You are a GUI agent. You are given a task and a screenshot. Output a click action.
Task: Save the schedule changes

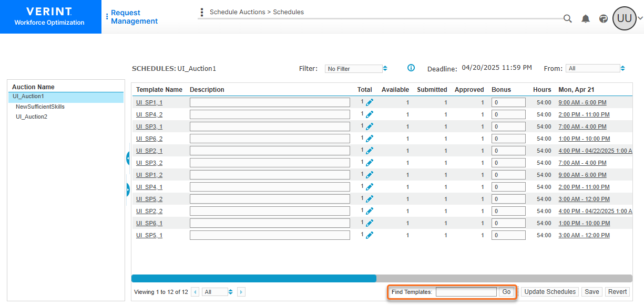591,291
